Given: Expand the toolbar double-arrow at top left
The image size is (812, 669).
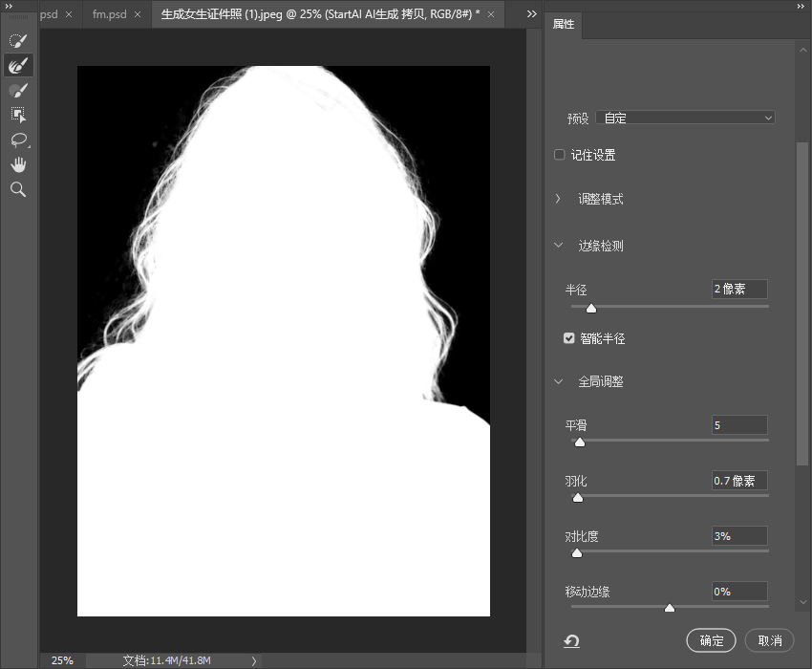Looking at the screenshot, I should click(9, 6).
